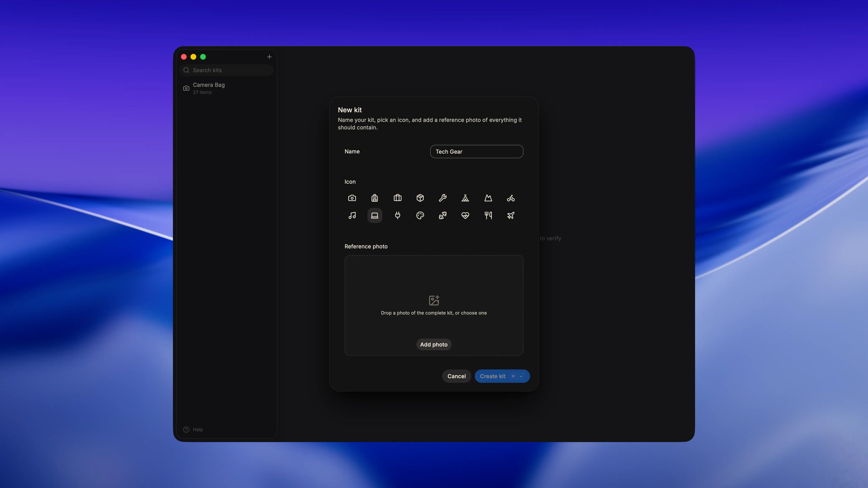Zoom the window with the green button
The width and height of the screenshot is (868, 488).
point(203,57)
